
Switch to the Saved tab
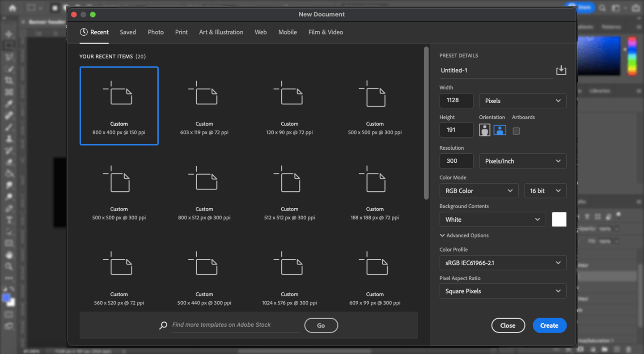click(x=128, y=32)
